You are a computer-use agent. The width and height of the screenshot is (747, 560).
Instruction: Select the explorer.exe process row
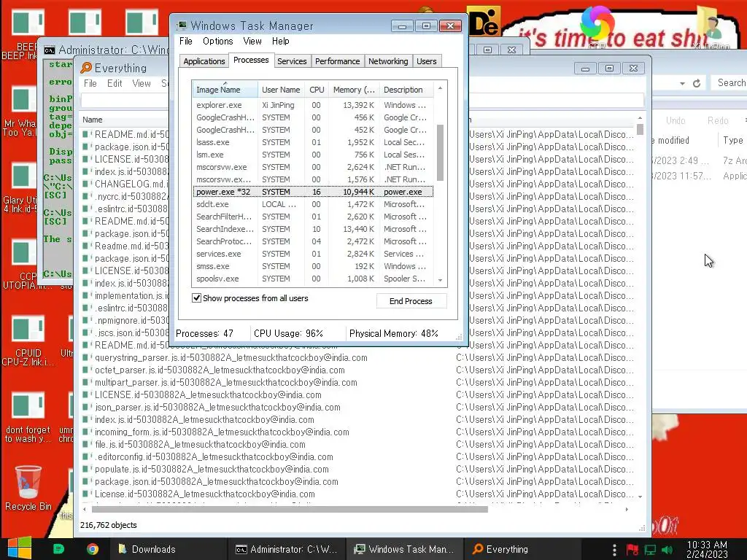[x=313, y=105]
